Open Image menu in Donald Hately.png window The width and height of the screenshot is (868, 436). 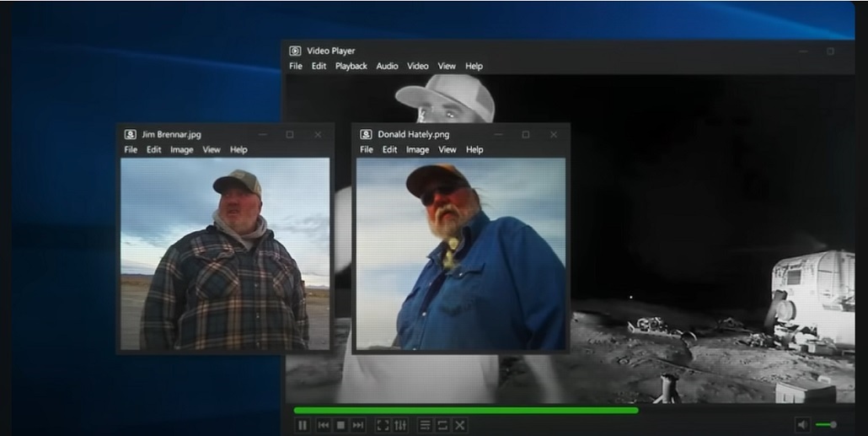[417, 149]
